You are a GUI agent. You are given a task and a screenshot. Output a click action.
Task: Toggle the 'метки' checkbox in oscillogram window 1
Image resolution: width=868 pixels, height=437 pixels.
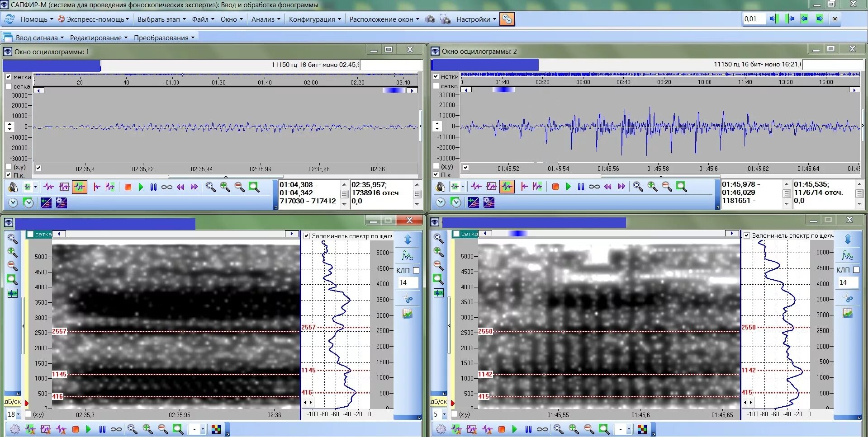click(9, 77)
